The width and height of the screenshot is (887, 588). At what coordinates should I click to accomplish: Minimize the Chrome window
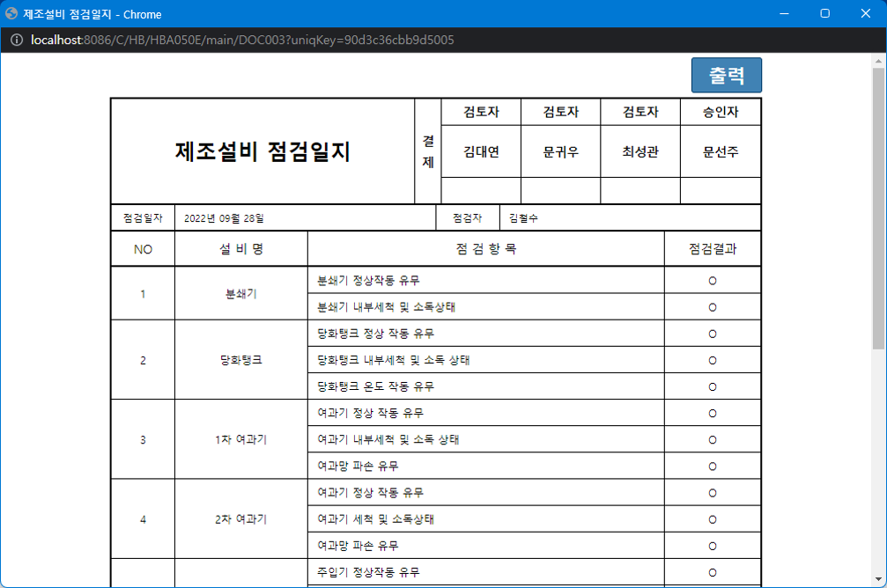(784, 13)
